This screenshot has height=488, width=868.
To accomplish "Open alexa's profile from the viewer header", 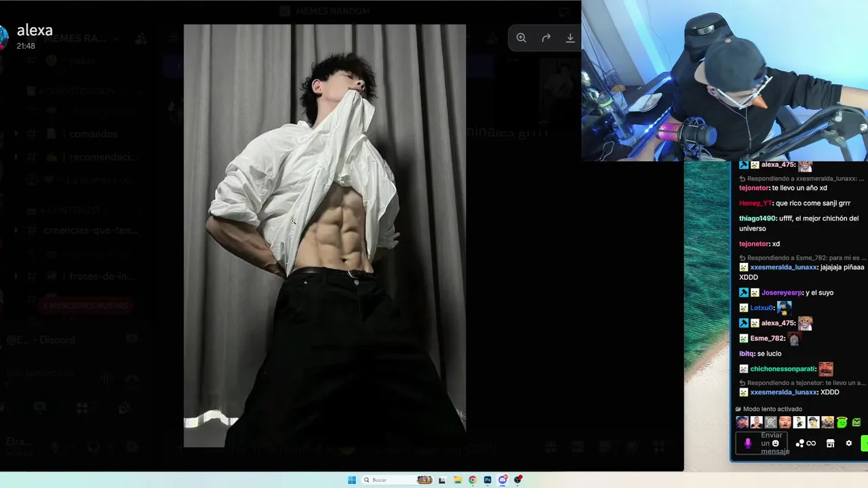I will [x=35, y=30].
